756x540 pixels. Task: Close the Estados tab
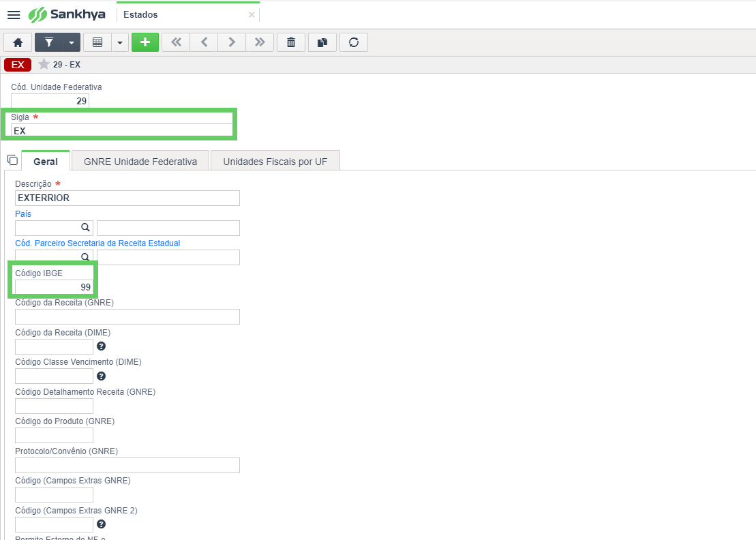(x=251, y=15)
